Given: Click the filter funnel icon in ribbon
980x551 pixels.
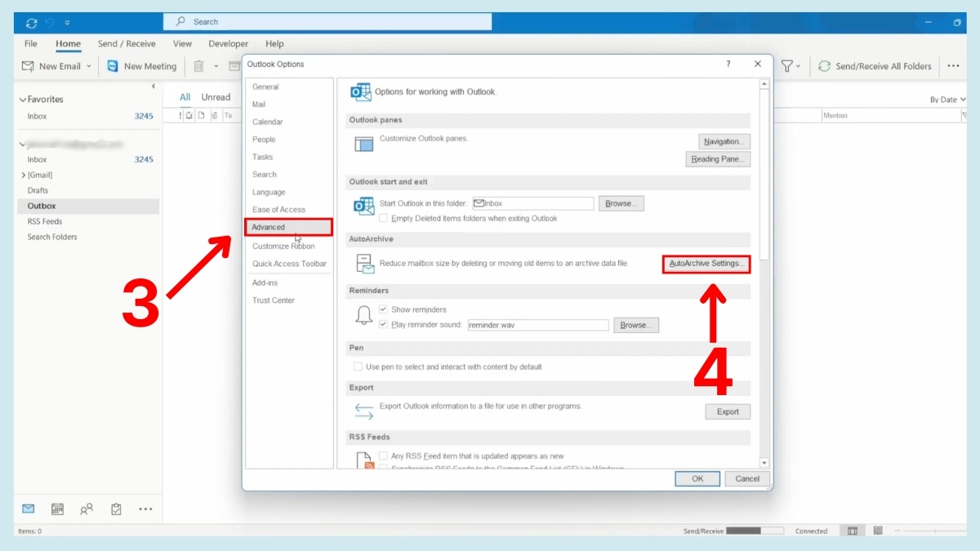Looking at the screenshot, I should click(786, 66).
